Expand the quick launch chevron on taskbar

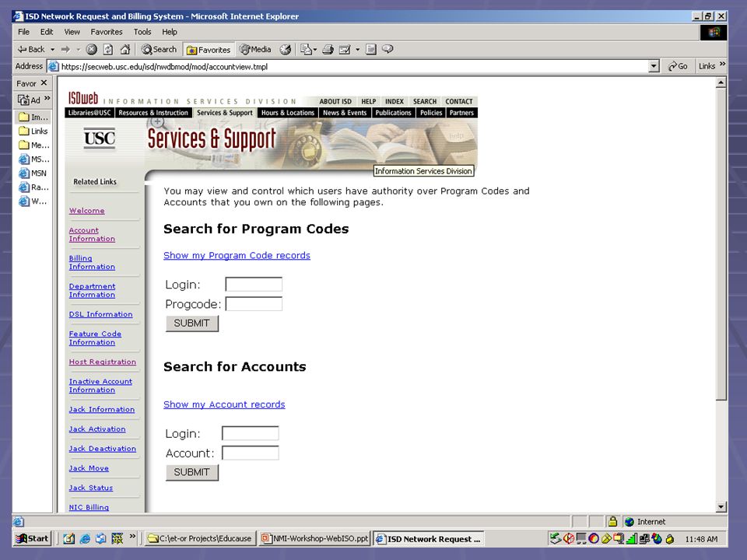point(132,536)
